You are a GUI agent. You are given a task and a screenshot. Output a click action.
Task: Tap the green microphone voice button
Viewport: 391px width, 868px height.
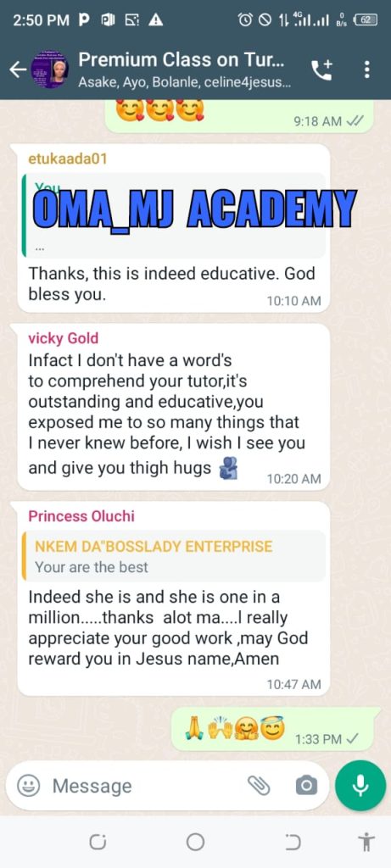coord(360,785)
